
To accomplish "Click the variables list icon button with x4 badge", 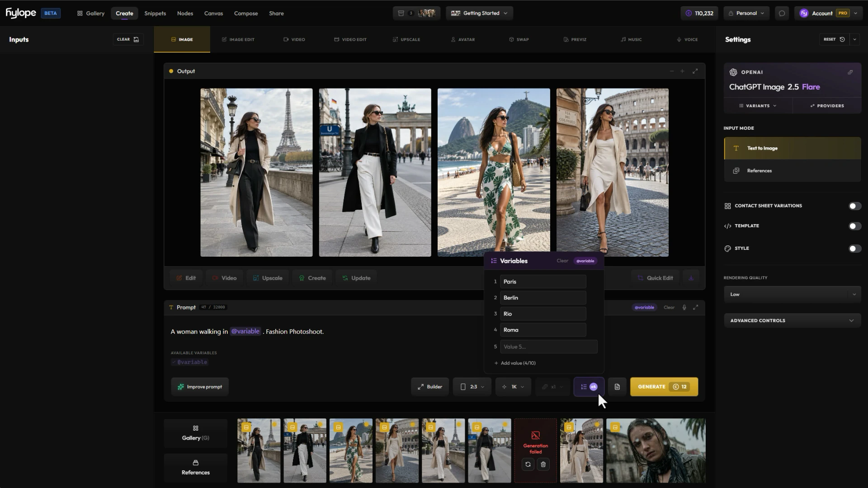I will point(589,387).
